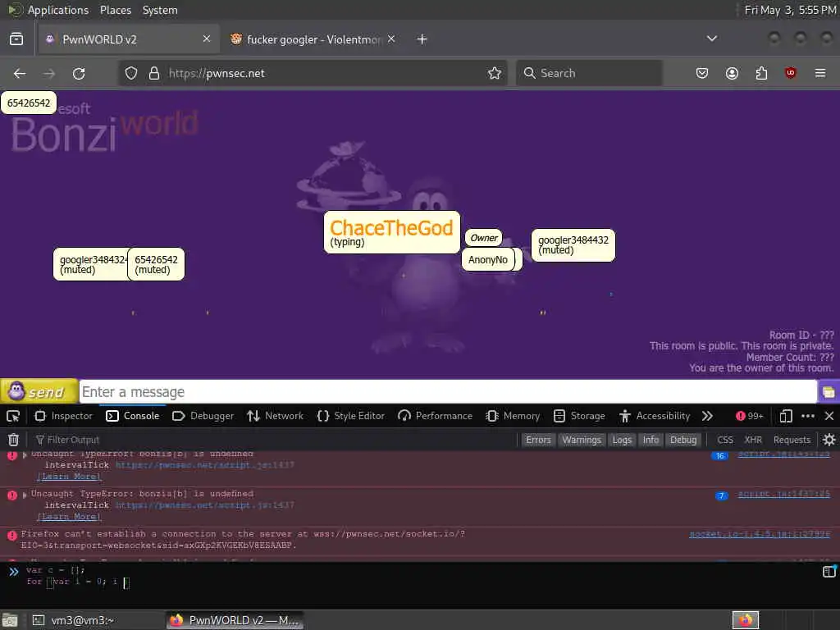
Task: Open the yellow icon right of message field
Action: click(829, 392)
